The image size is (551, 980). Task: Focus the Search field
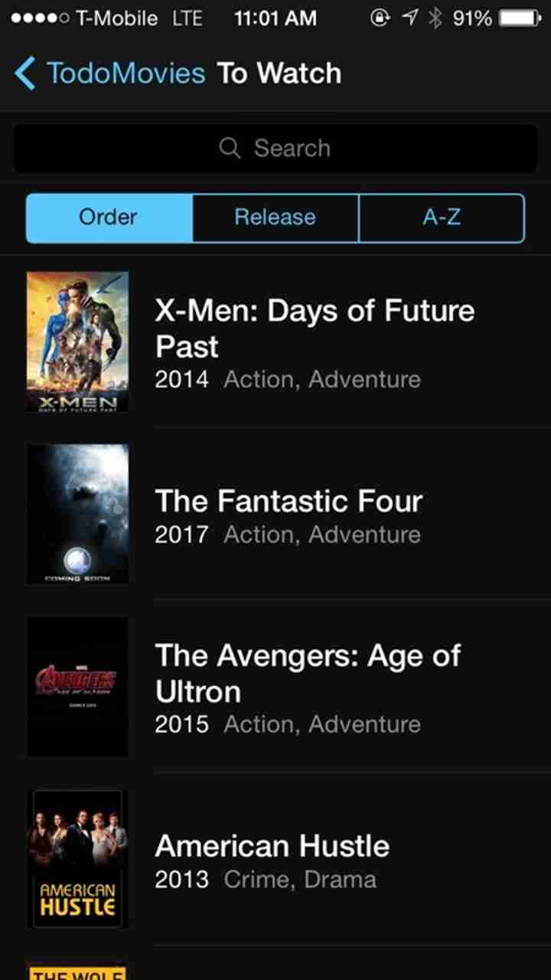(275, 148)
